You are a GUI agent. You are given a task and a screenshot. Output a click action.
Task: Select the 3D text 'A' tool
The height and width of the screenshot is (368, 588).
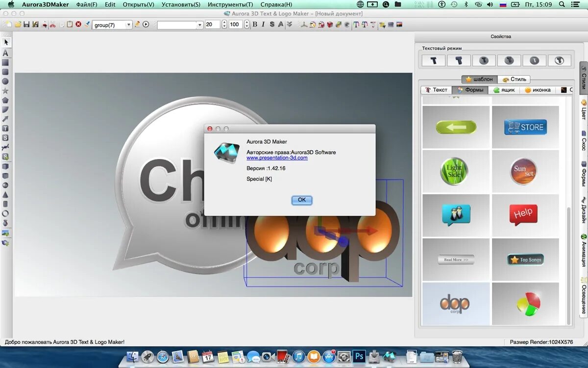(6, 53)
